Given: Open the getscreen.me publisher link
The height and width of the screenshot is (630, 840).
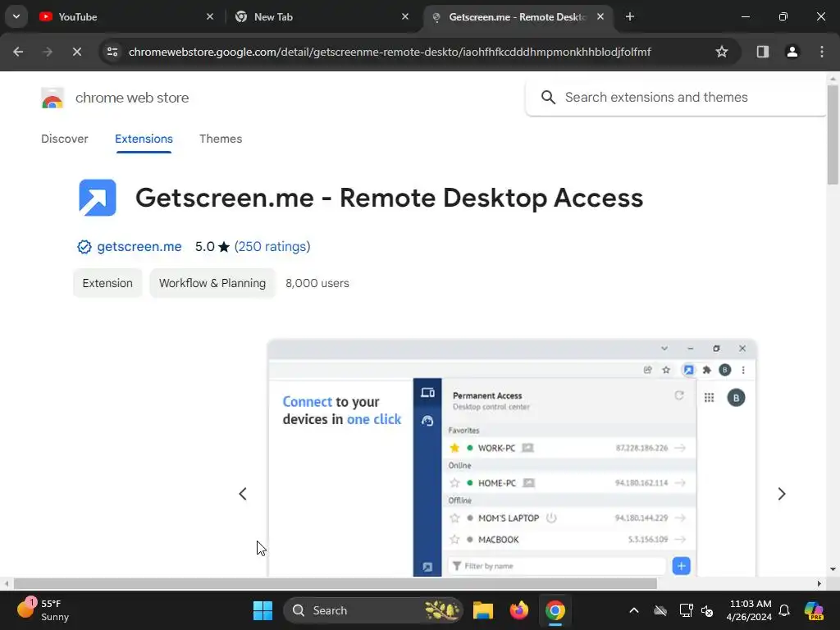Looking at the screenshot, I should (x=139, y=246).
